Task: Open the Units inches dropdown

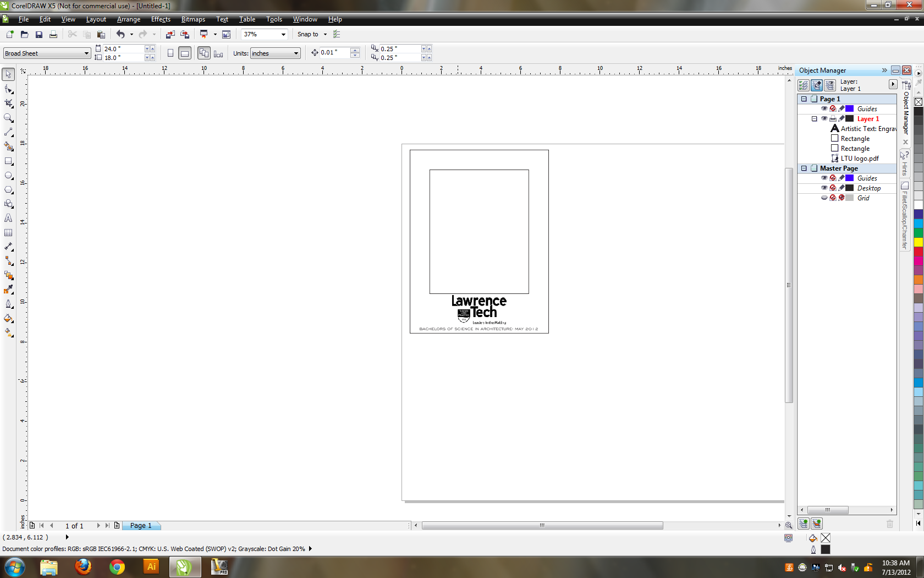Action: (x=296, y=53)
